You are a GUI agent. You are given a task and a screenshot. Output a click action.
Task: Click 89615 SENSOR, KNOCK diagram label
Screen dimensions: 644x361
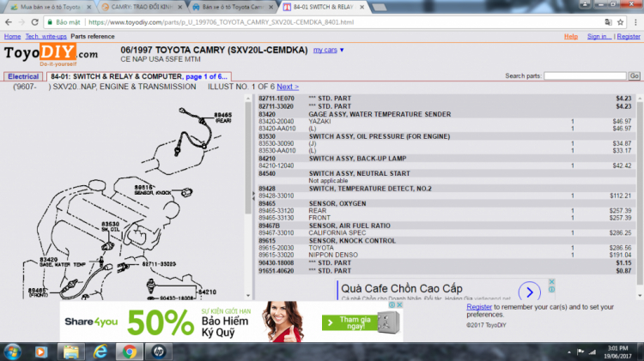pos(152,190)
